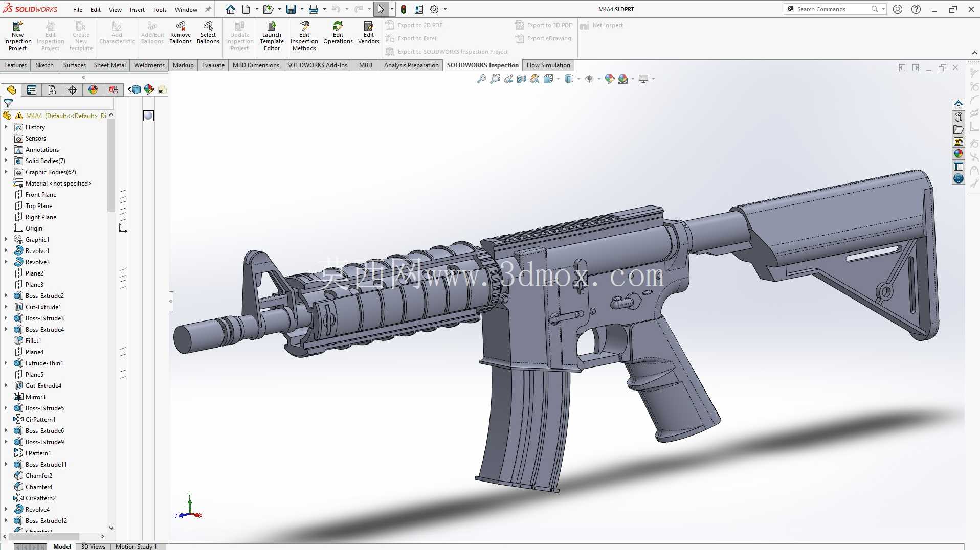Click the Rebuild traffic light icon
The height and width of the screenshot is (550, 980).
[404, 9]
